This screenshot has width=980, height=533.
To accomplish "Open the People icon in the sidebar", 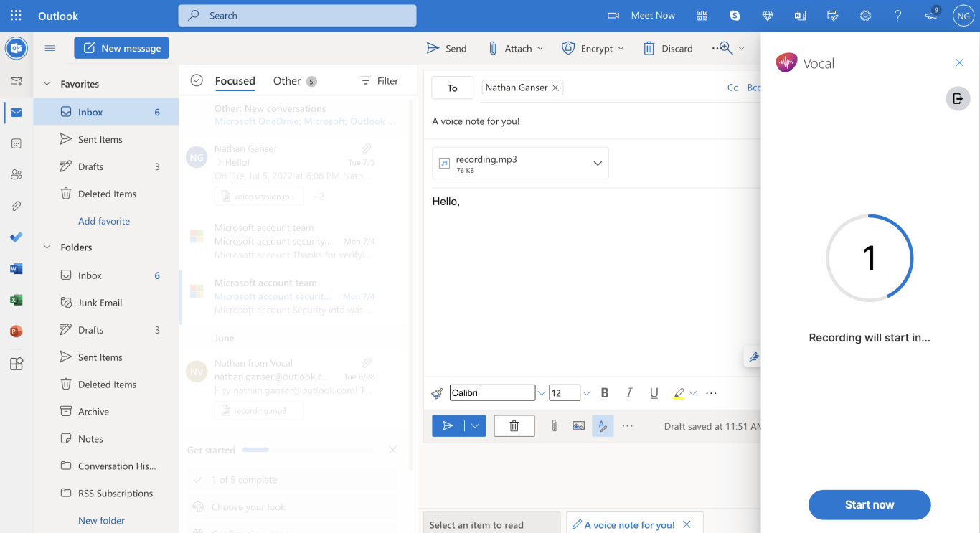I will tap(16, 174).
